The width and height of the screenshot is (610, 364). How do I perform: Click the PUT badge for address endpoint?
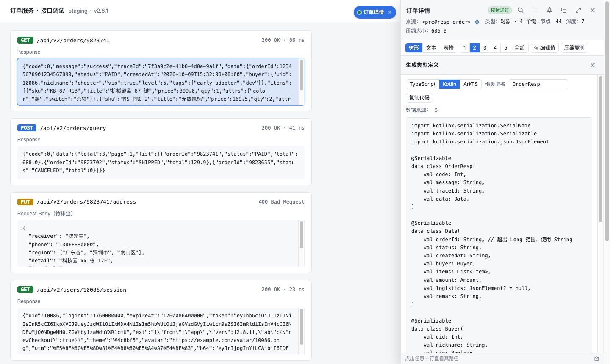(x=25, y=202)
